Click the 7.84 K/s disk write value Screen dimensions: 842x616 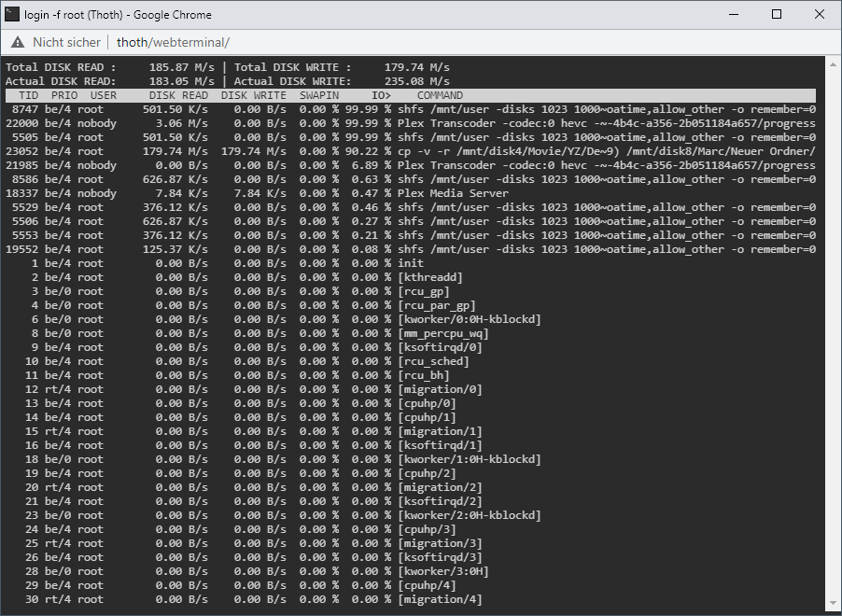click(x=260, y=193)
